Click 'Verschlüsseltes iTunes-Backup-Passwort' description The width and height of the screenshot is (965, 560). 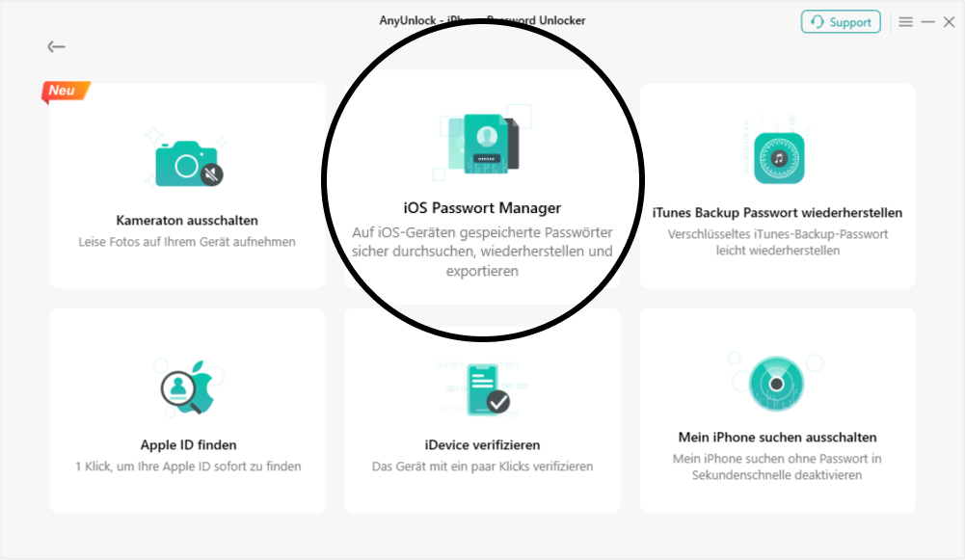point(777,242)
